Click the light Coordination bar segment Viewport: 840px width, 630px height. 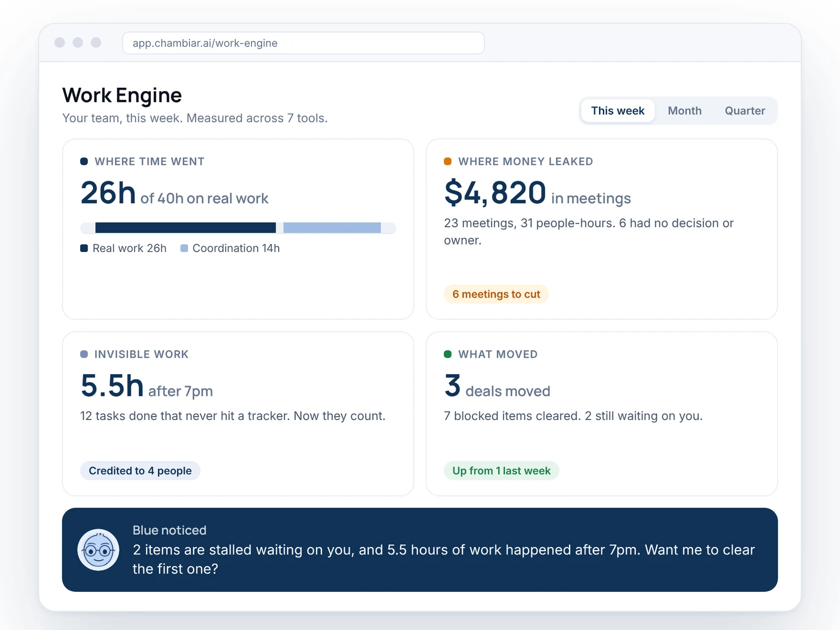click(x=332, y=227)
